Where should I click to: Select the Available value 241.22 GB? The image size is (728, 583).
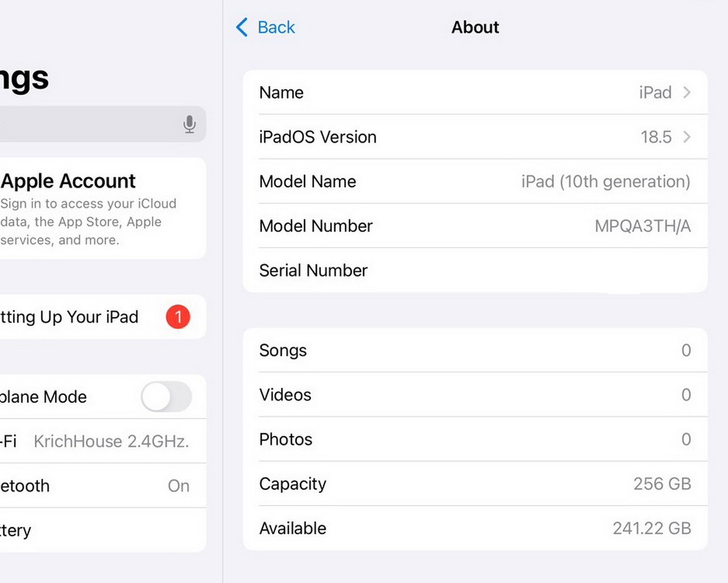click(x=652, y=528)
